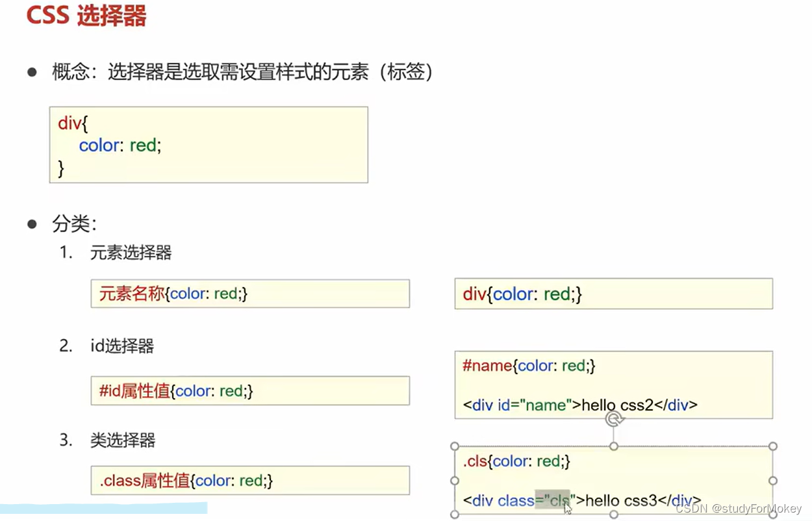This screenshot has width=812, height=521.
Task: Select the div{color: red;} code block
Action: (208, 144)
